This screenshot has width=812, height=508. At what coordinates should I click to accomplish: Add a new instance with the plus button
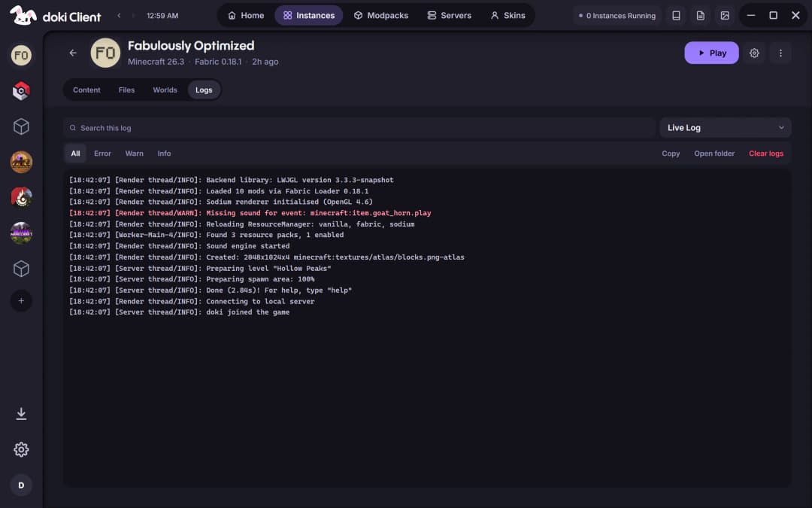(x=21, y=300)
